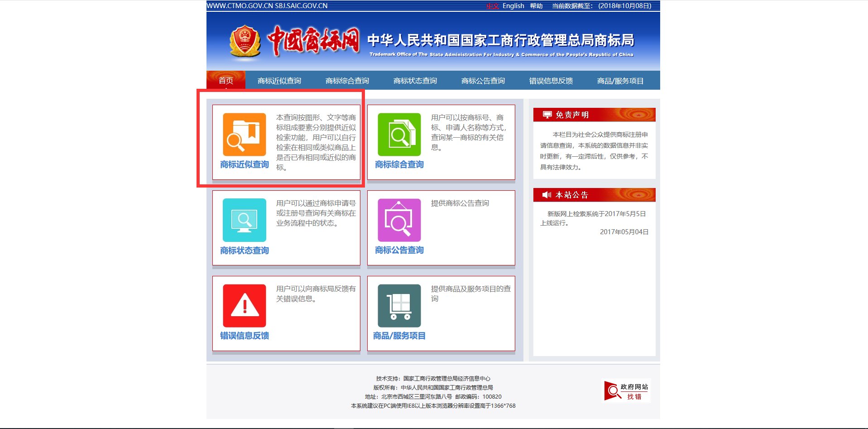Switch site language to English
Viewport: 868px width, 429px height.
pyautogui.click(x=513, y=5)
